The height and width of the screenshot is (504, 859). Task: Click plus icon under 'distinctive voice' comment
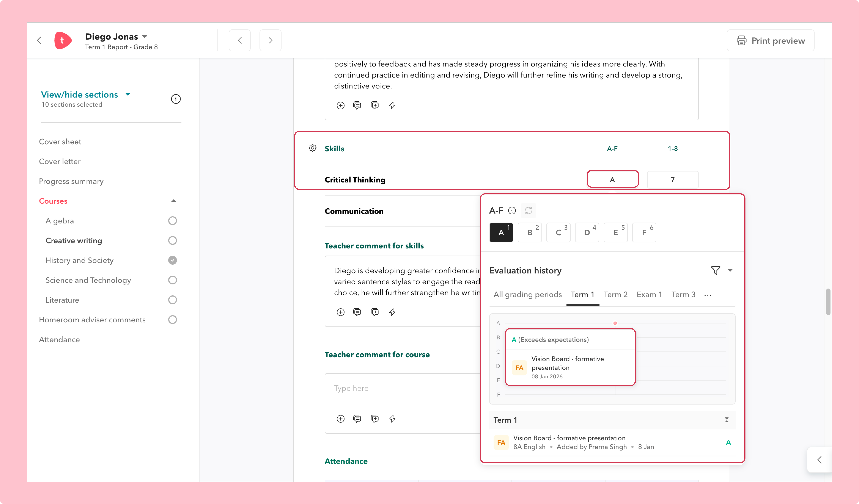341,106
